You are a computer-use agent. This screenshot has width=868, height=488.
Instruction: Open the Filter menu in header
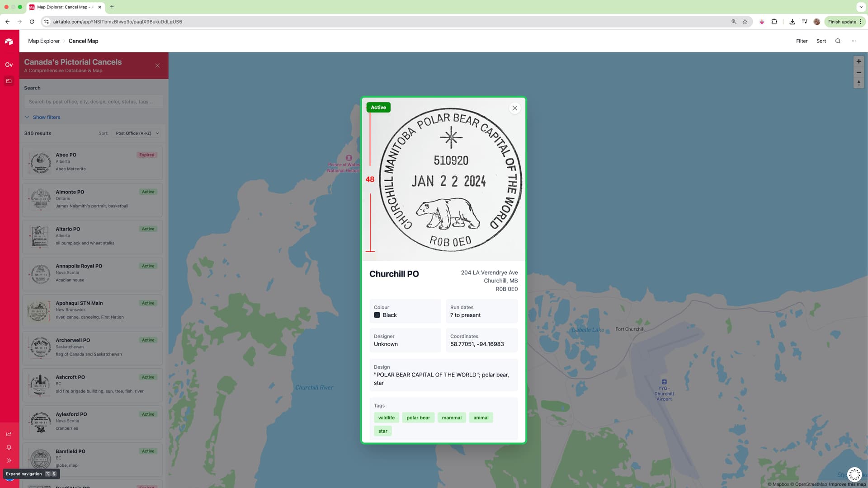[x=802, y=41]
